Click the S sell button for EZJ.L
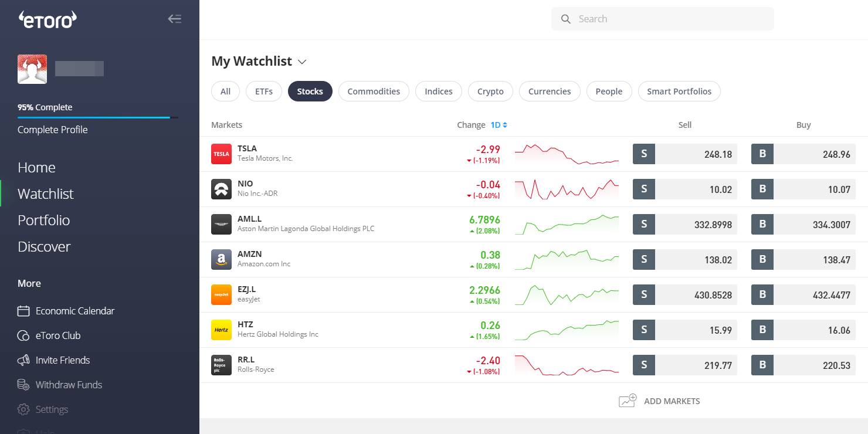Viewport: 868px width, 434px height. coord(644,295)
